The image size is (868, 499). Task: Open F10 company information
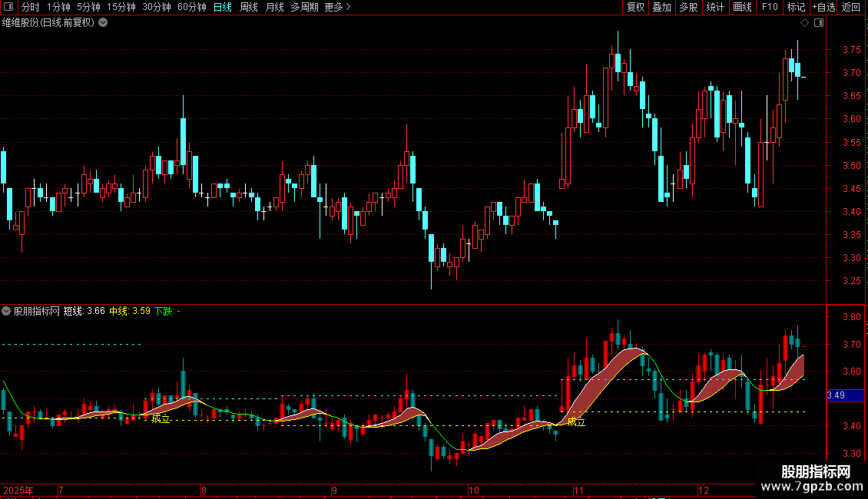coord(770,7)
